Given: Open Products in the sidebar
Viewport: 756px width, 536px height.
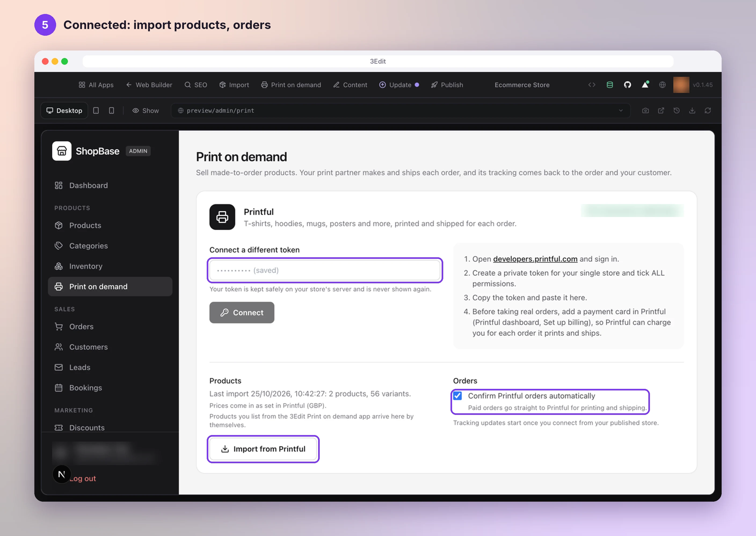Looking at the screenshot, I should 110,225.
